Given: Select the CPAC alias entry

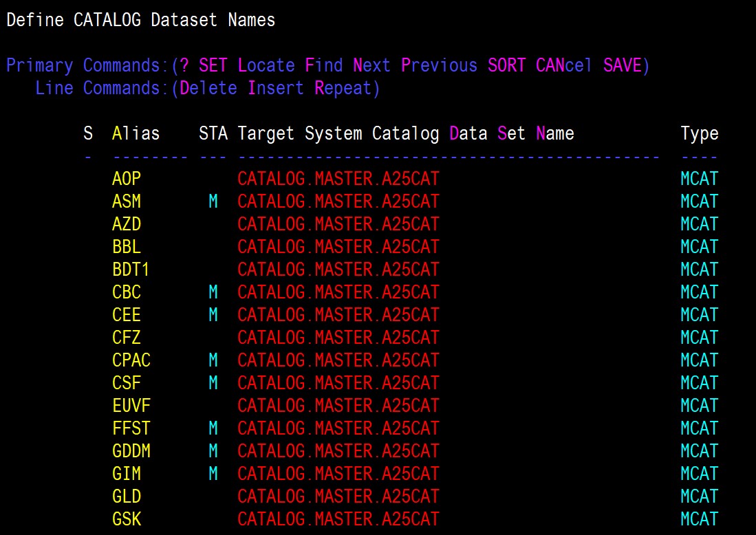Looking at the screenshot, I should [131, 360].
